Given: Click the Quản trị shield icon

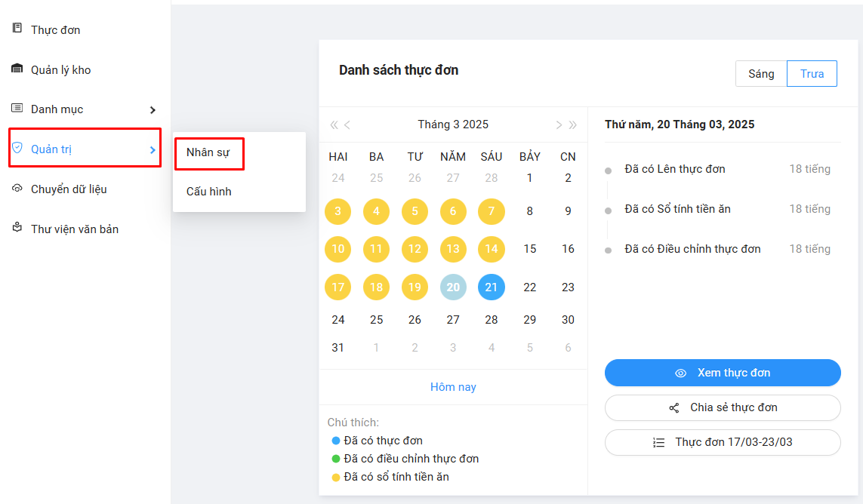Looking at the screenshot, I should pos(17,149).
